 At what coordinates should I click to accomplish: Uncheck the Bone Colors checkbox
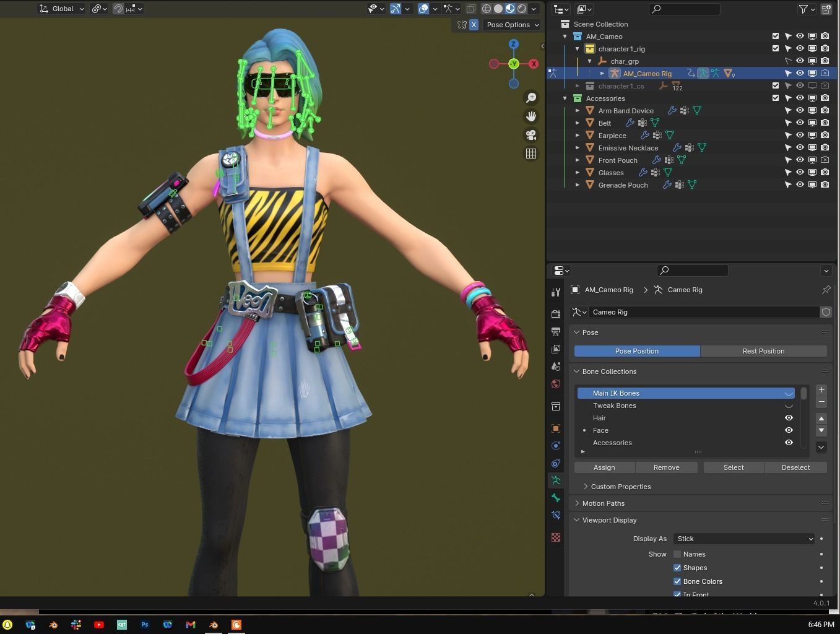[677, 581]
